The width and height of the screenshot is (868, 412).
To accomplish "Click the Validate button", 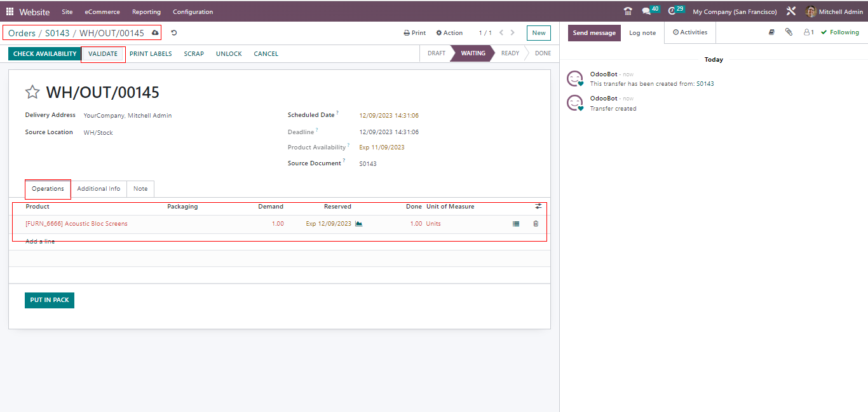I will (x=103, y=54).
